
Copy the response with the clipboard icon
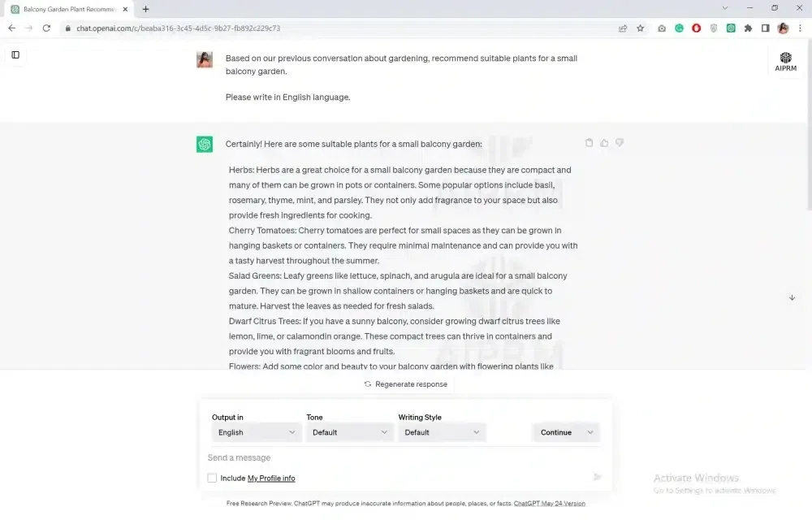[x=590, y=143]
